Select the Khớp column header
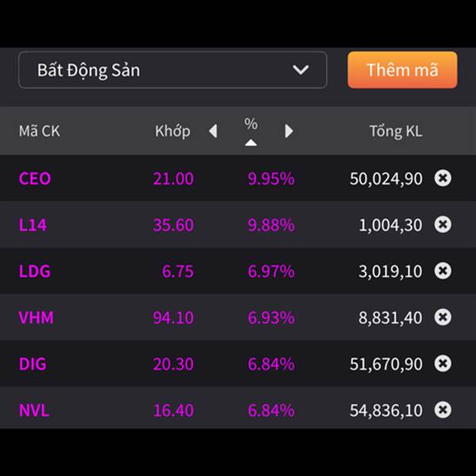 click(x=173, y=132)
